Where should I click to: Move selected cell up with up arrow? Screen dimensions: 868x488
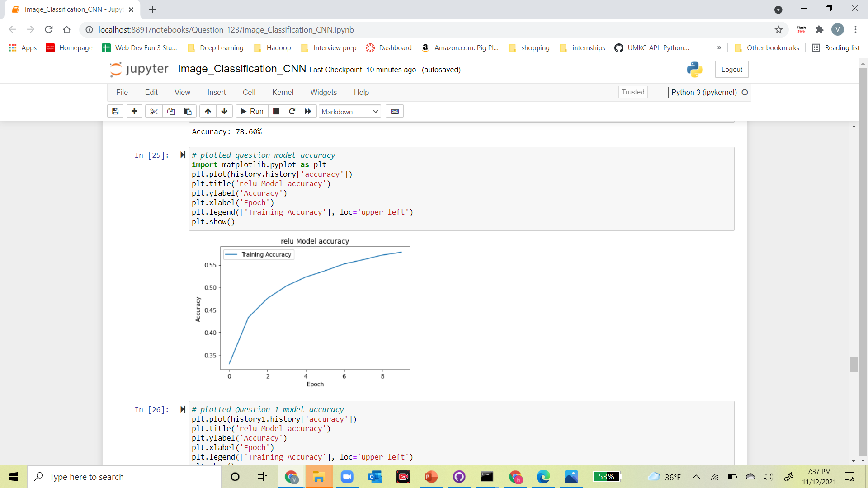pyautogui.click(x=208, y=111)
